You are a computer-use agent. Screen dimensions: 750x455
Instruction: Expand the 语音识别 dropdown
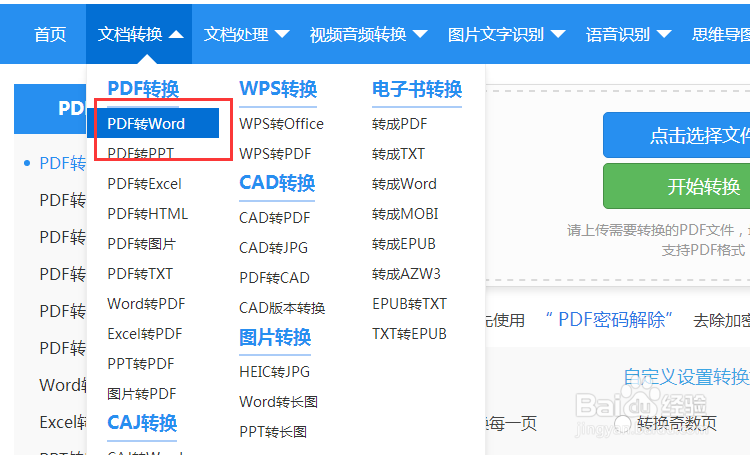629,34
